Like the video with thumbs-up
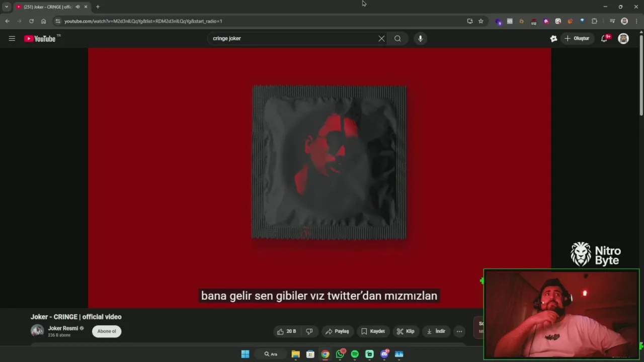644x362 pixels. (x=287, y=331)
